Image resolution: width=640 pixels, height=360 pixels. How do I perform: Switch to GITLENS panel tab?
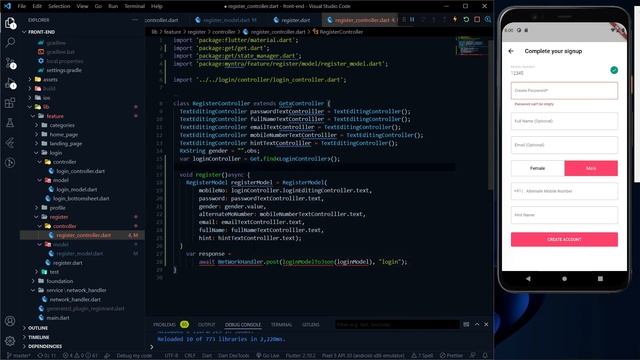(311, 324)
